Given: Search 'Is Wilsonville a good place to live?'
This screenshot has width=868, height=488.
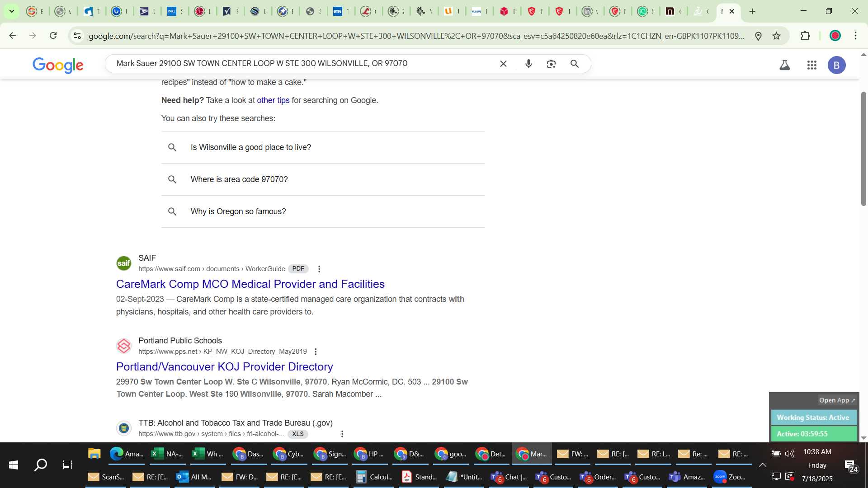Looking at the screenshot, I should tap(323, 147).
